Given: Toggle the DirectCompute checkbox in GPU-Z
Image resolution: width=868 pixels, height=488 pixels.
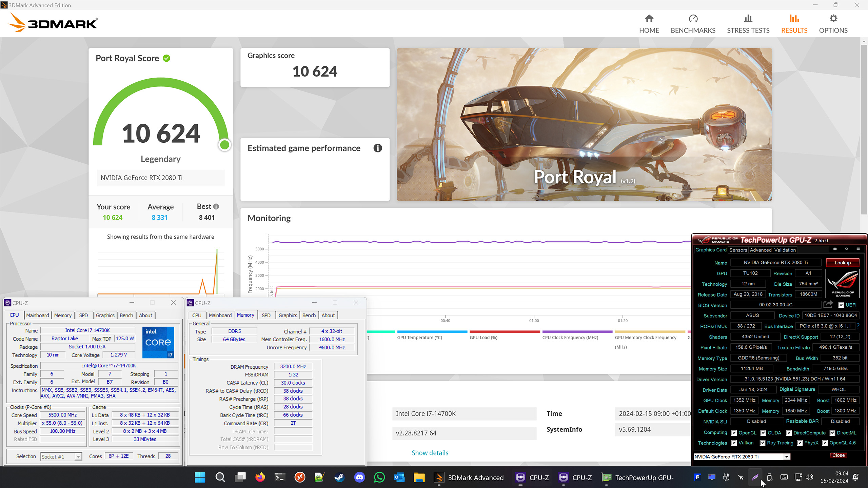Looking at the screenshot, I should pos(789,433).
